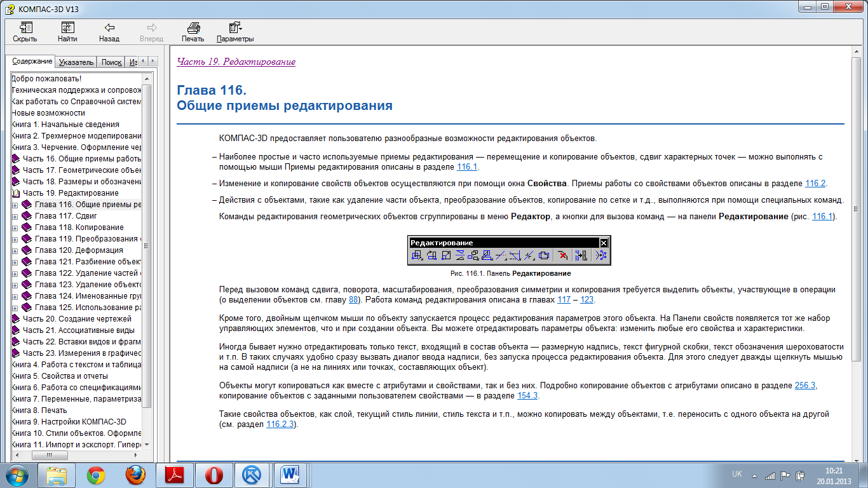Open Книга 8. Печать
Image resolution: width=868 pixels, height=488 pixels.
click(39, 410)
